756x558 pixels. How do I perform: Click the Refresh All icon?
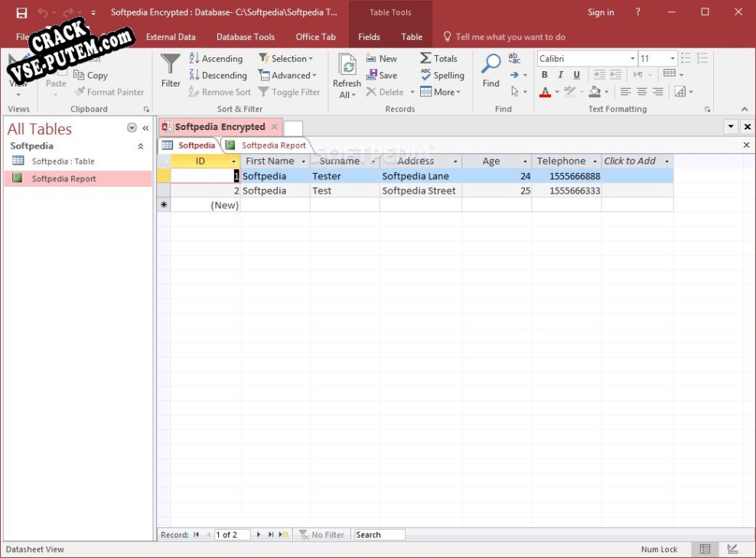tap(347, 66)
